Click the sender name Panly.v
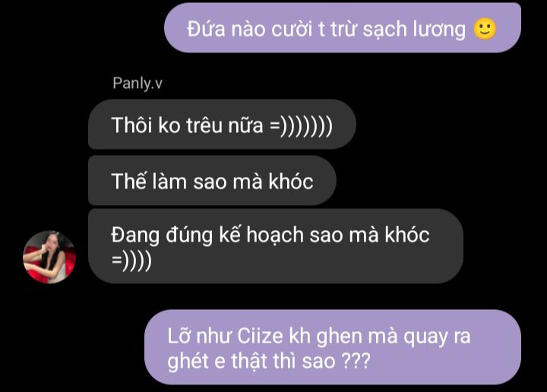 138,83
